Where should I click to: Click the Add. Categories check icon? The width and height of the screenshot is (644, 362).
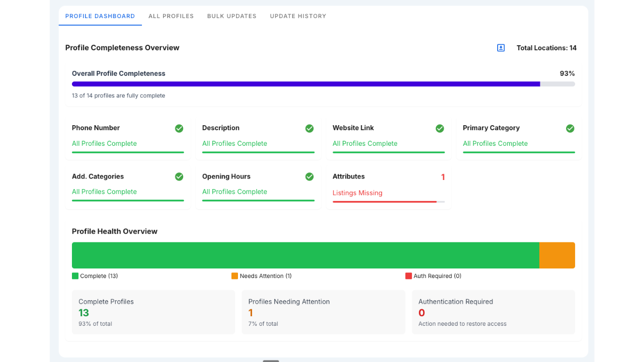[179, 176]
